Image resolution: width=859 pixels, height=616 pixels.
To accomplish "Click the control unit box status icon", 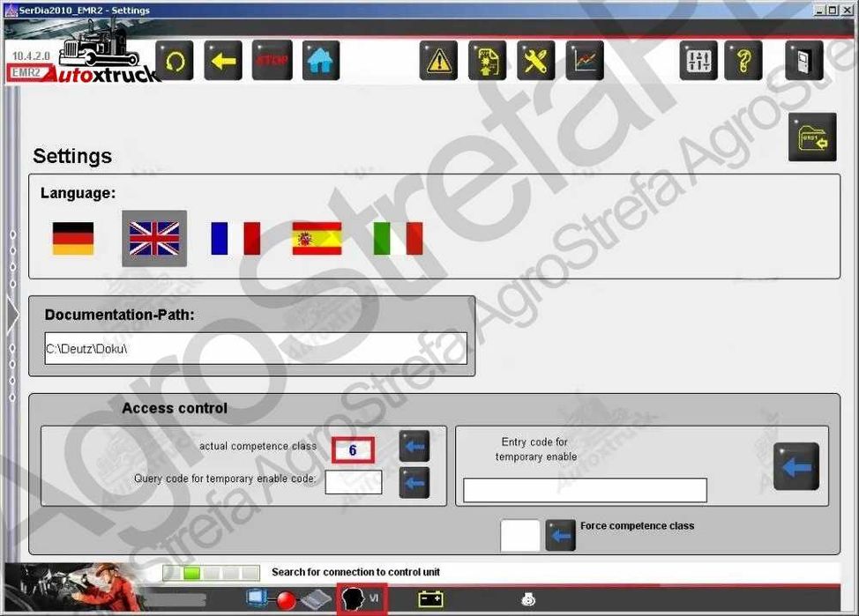I will point(317,599).
